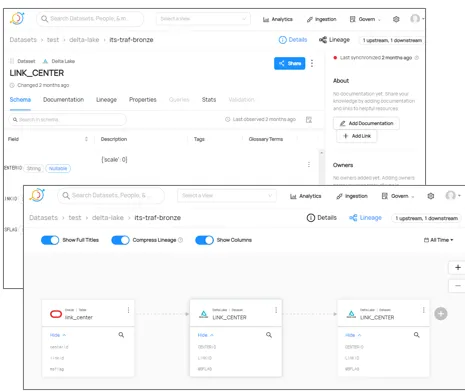Disable the Compress Lineage toggle

coord(120,240)
